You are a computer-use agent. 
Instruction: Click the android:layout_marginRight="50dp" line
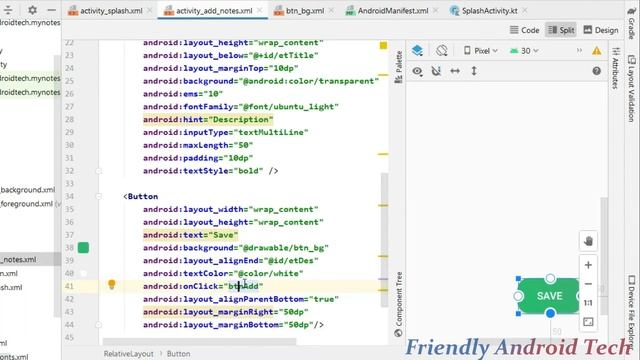pos(225,312)
